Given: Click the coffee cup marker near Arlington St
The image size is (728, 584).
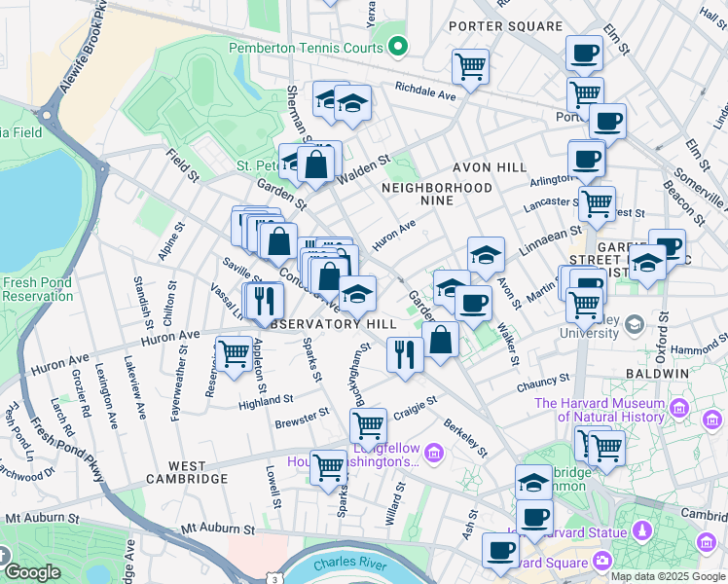Looking at the screenshot, I should [587, 161].
